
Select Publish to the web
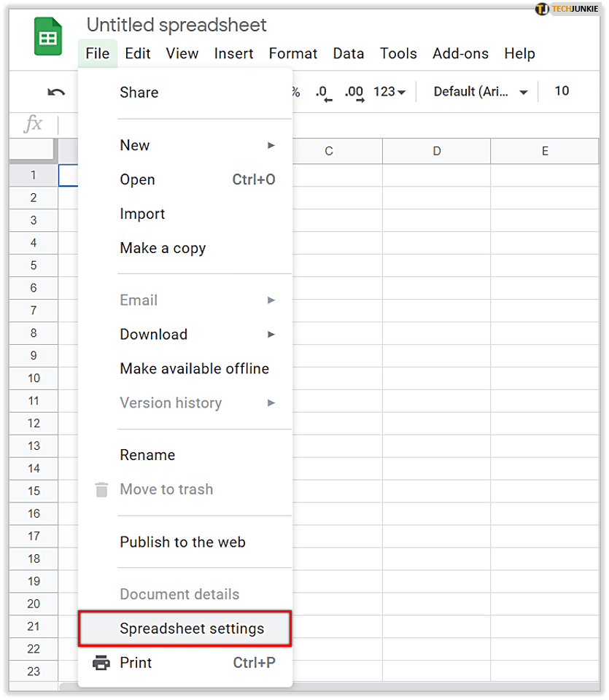pos(182,542)
